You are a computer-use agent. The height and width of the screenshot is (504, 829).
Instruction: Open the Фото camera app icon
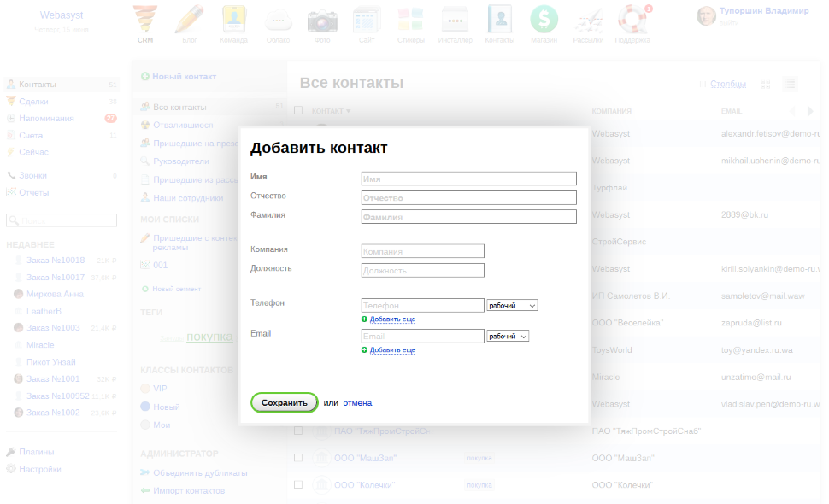(x=322, y=21)
